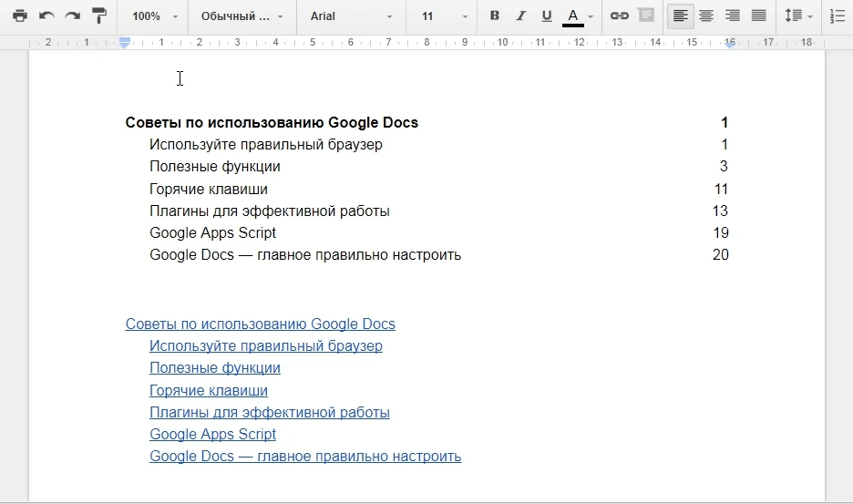This screenshot has height=504, width=853.
Task: Toggle italic formatting
Action: [x=520, y=16]
